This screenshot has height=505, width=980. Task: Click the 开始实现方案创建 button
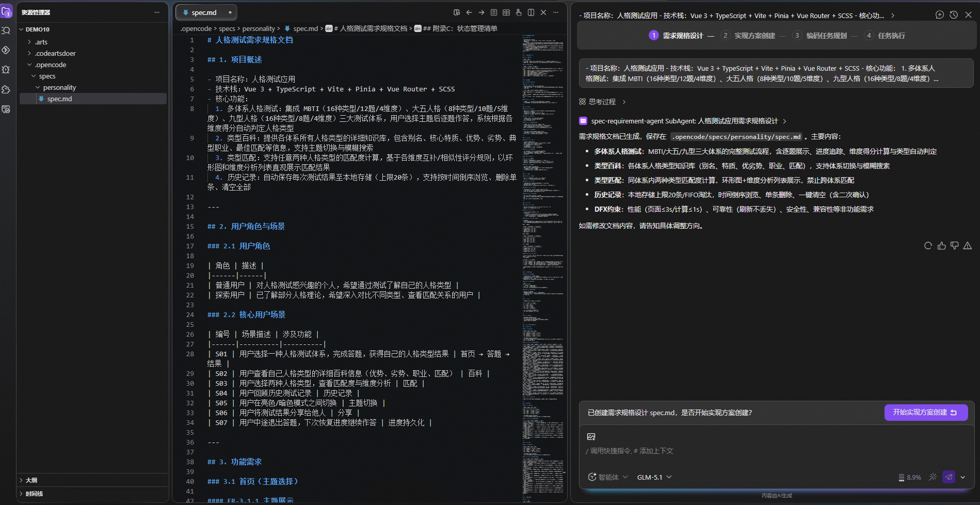[926, 413]
